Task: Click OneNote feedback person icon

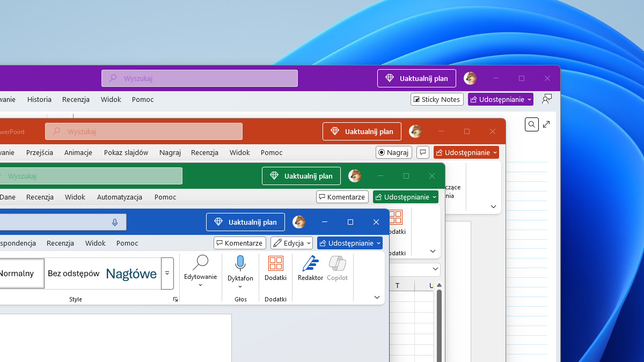Action: click(x=547, y=99)
